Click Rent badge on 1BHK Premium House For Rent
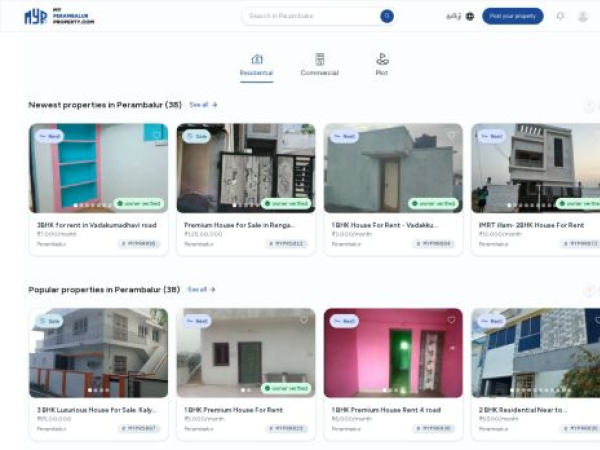The image size is (600, 450). pyautogui.click(x=197, y=321)
